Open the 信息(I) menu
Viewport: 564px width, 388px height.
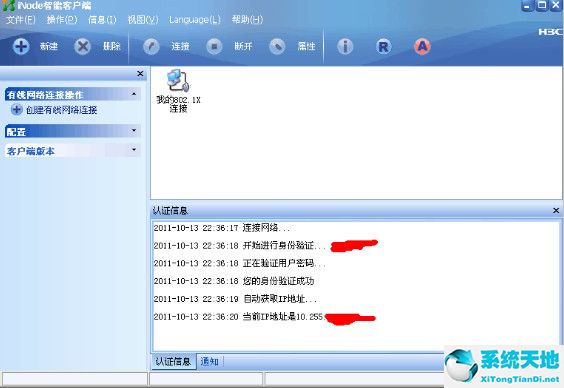pos(102,19)
